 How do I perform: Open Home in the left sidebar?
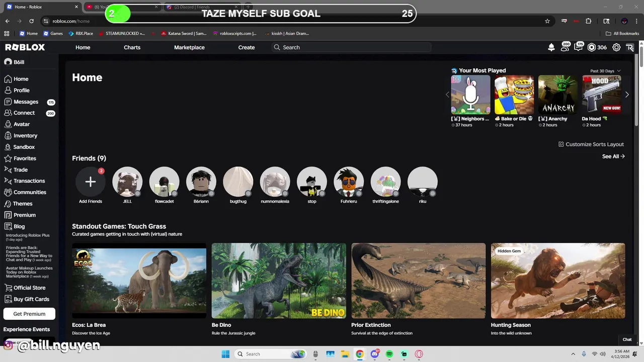pyautogui.click(x=21, y=79)
